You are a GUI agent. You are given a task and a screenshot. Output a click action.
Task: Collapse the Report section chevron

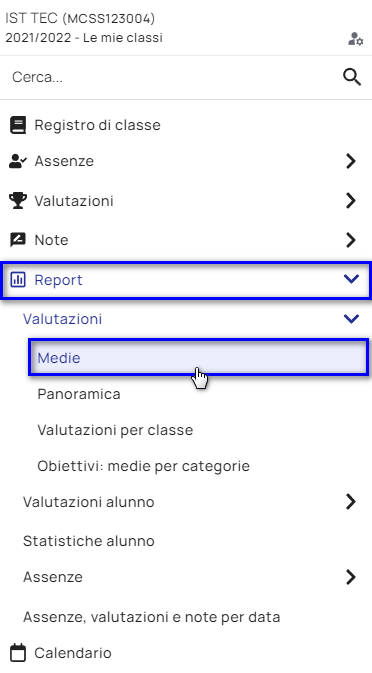(351, 279)
